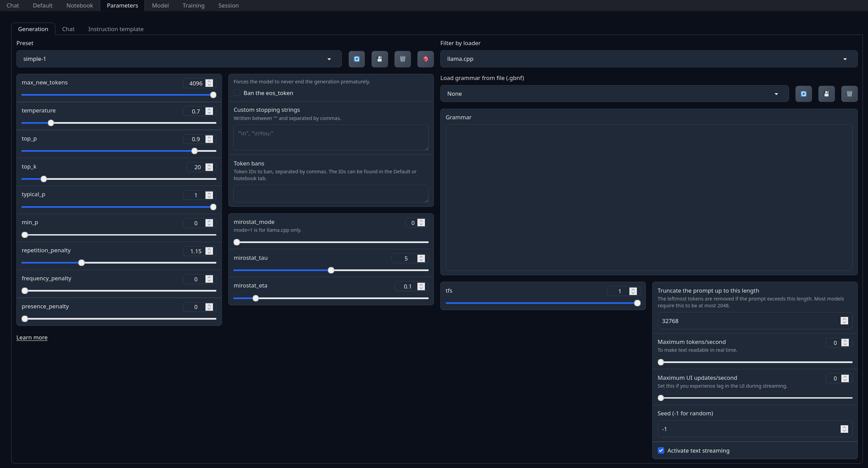Click the temperature slider handle

pos(51,123)
